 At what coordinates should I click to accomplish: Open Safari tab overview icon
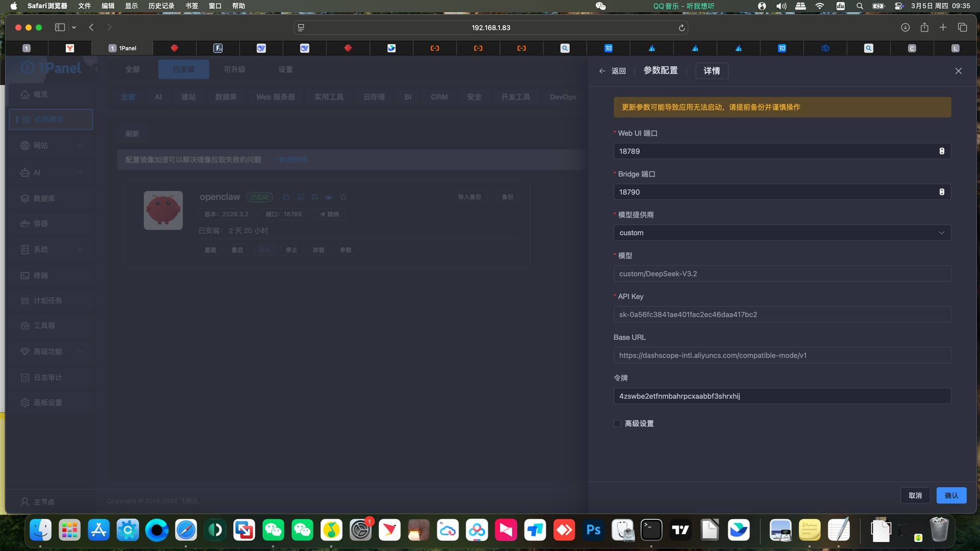962,28
